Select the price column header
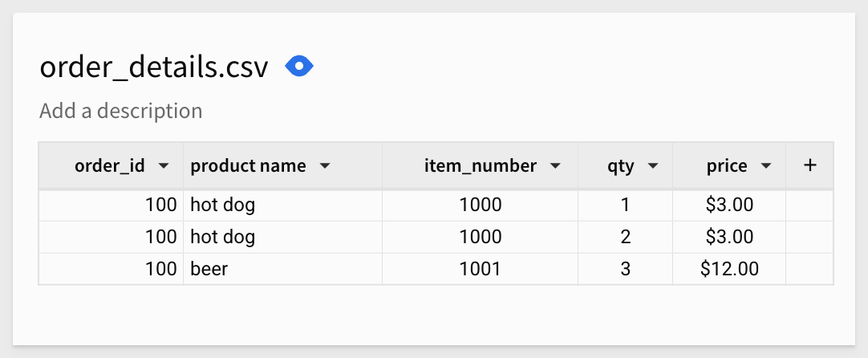Image resolution: width=868 pixels, height=358 pixels. point(729,165)
